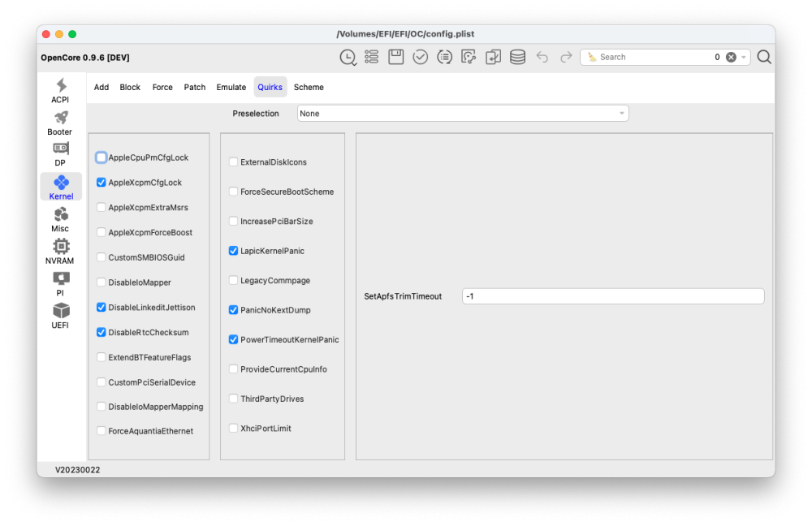The image size is (812, 526).
Task: Open the database stack toolbar icon
Action: pos(517,57)
